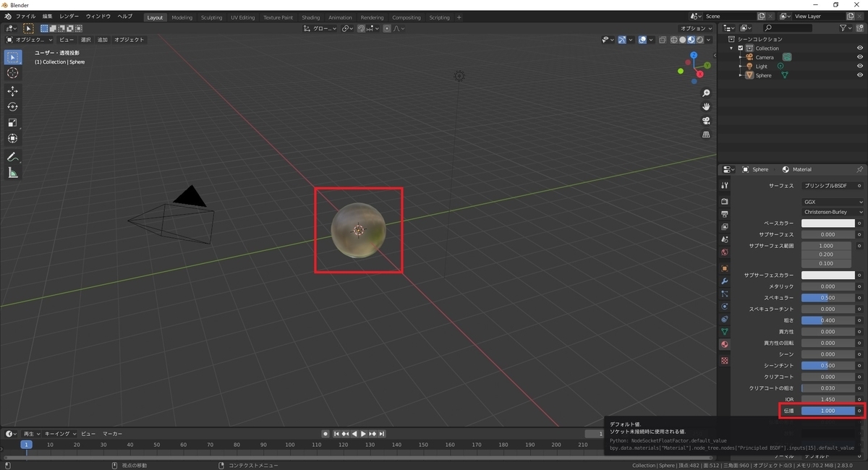868x470 pixels.
Task: Open the Tool properties tab (wrench and screwdriver)
Action: pyautogui.click(x=725, y=186)
